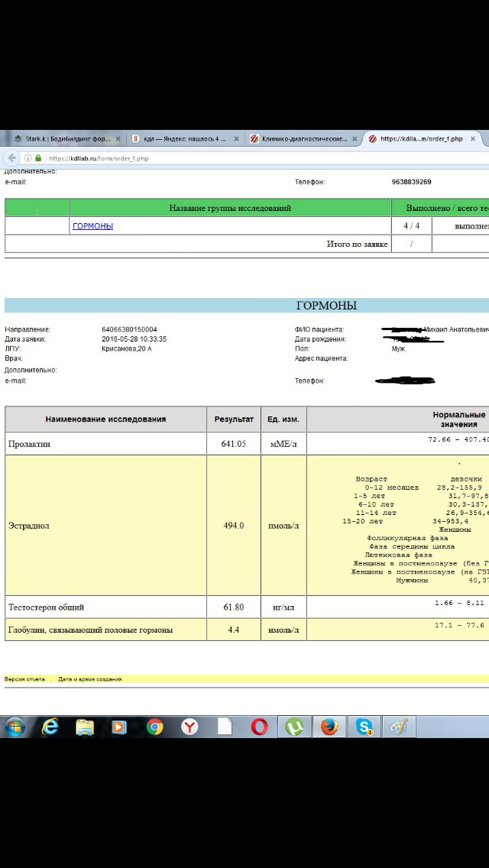
Task: Open the Windows Start menu
Action: pos(15,727)
